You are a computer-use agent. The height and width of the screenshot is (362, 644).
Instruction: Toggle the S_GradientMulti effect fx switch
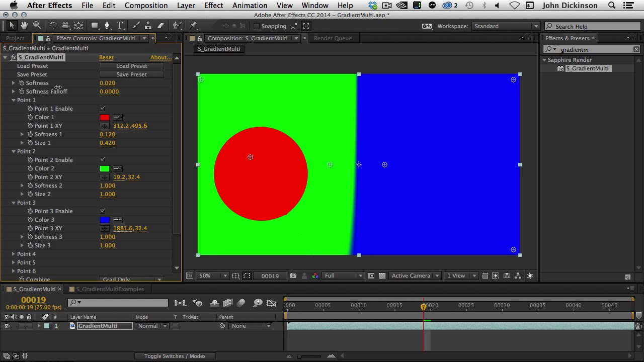pos(14,57)
